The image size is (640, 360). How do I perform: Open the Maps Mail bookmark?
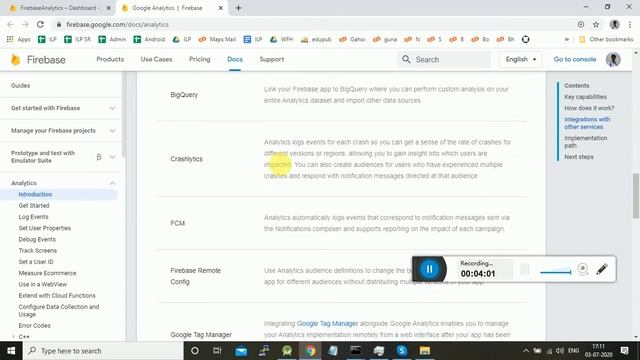click(x=217, y=39)
